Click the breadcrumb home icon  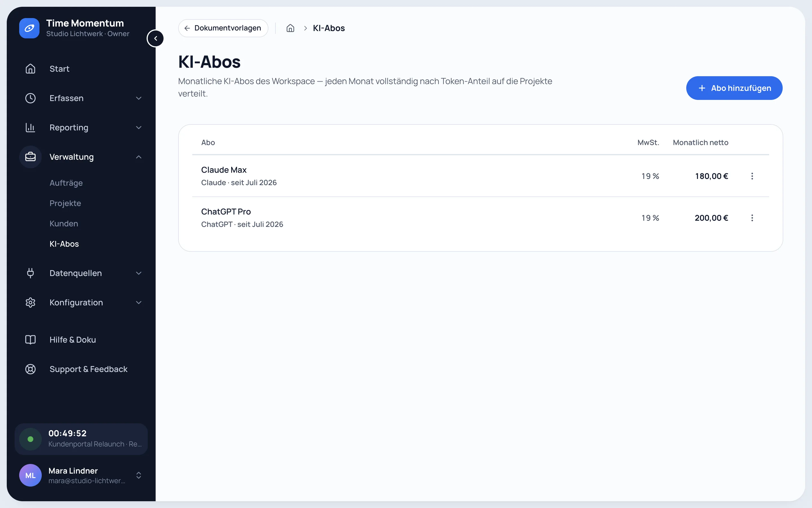click(x=290, y=28)
